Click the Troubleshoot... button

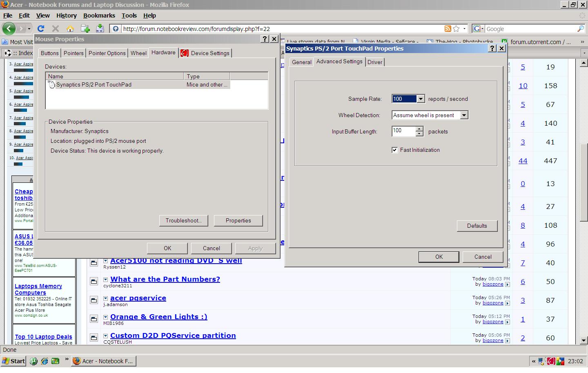point(183,220)
